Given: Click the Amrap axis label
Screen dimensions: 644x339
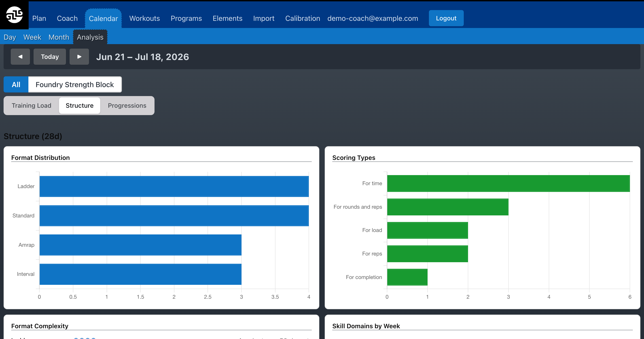Looking at the screenshot, I should click(27, 245).
